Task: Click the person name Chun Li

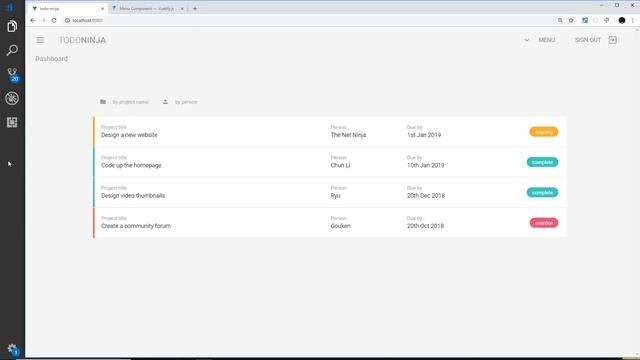Action: point(340,165)
